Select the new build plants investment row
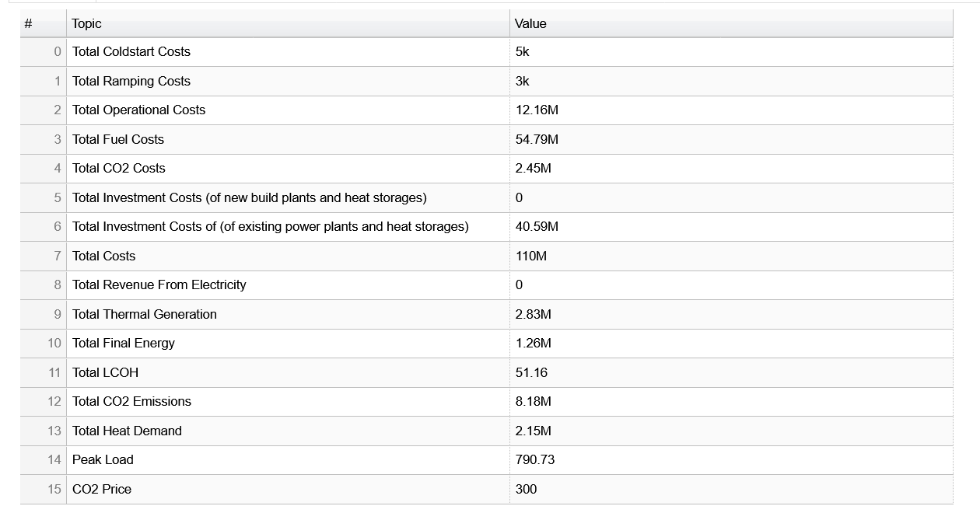 pos(486,197)
